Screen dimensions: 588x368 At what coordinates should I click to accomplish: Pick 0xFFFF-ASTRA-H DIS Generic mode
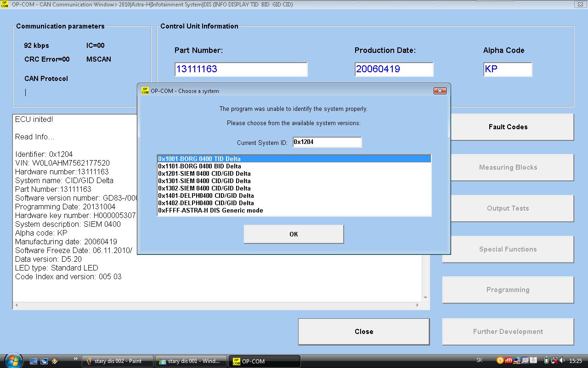click(x=210, y=210)
